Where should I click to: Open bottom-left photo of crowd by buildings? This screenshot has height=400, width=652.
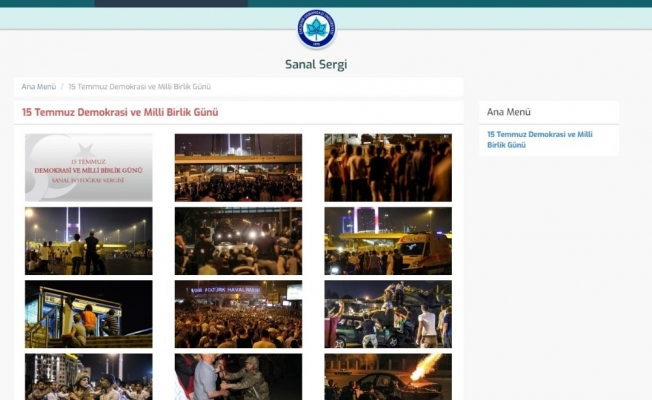coord(89,377)
